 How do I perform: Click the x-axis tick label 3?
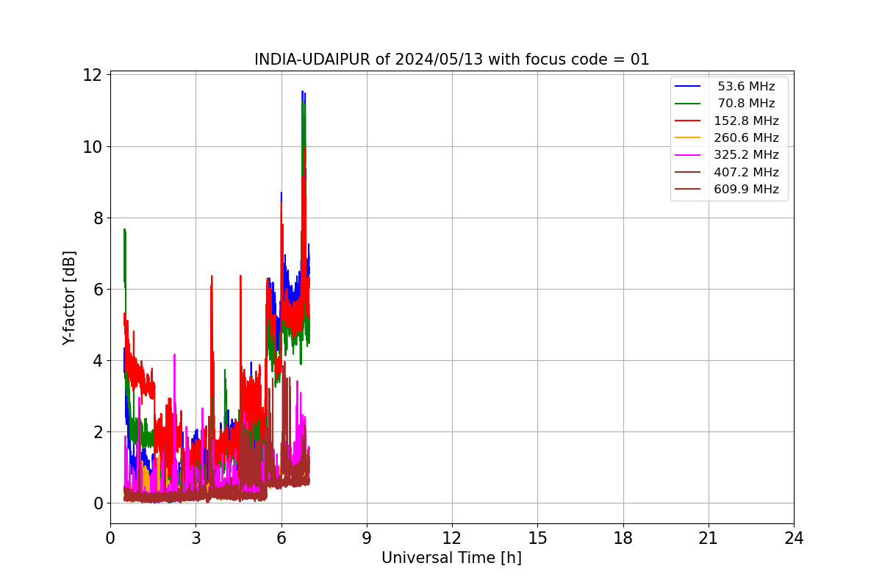(196, 538)
